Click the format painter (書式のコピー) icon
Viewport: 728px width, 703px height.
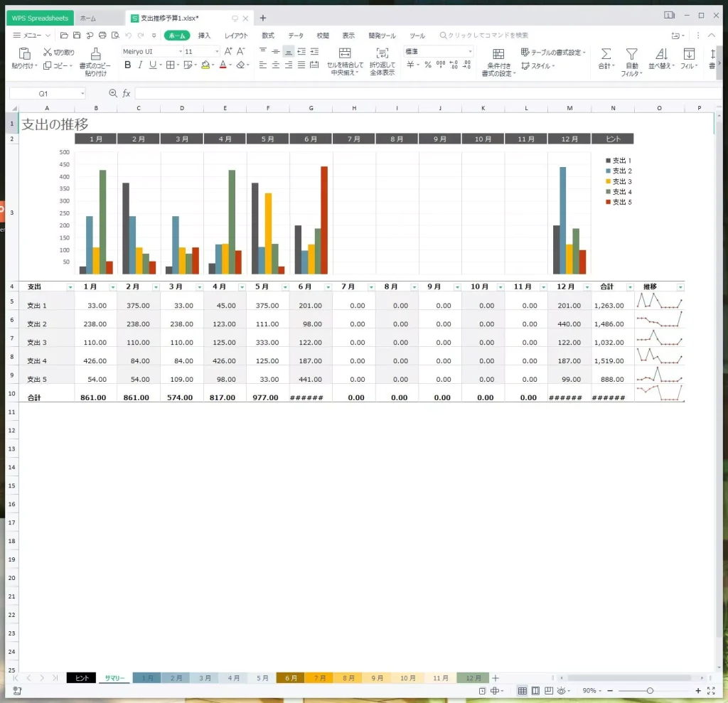[96, 54]
